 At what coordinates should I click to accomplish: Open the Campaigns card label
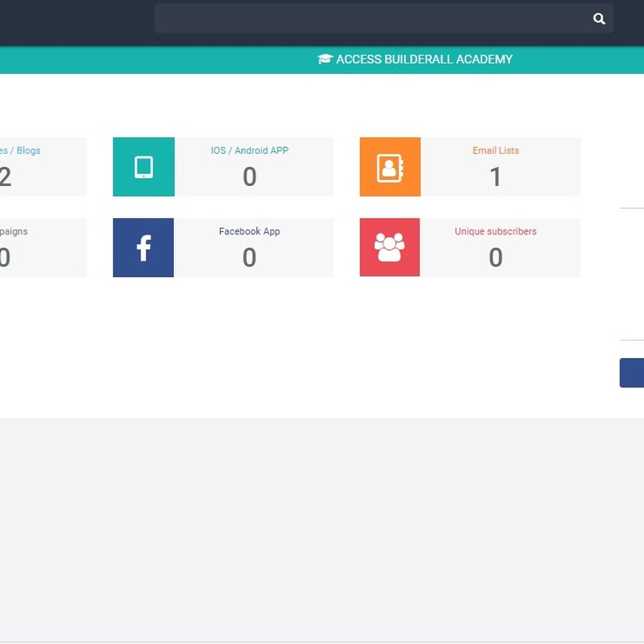pos(14,231)
